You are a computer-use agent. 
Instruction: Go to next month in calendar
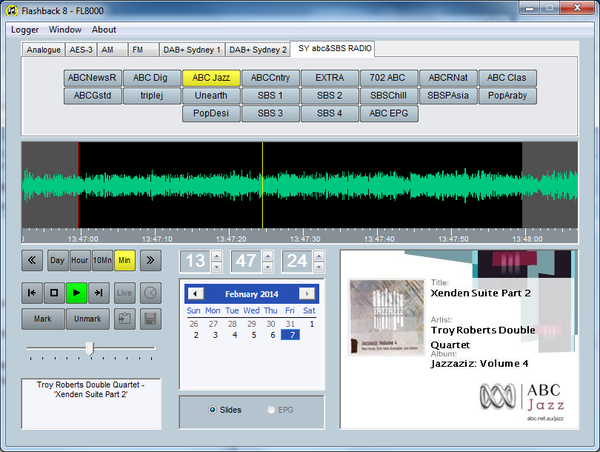pyautogui.click(x=307, y=294)
